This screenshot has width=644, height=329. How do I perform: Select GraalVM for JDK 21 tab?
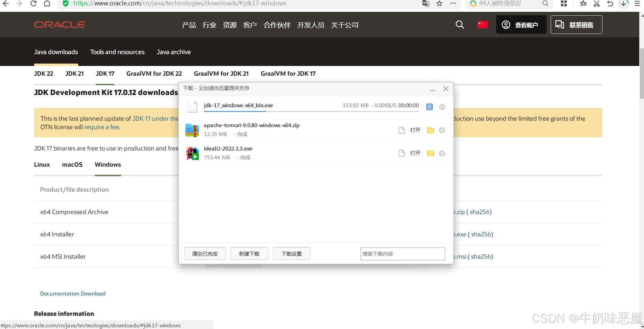point(221,74)
